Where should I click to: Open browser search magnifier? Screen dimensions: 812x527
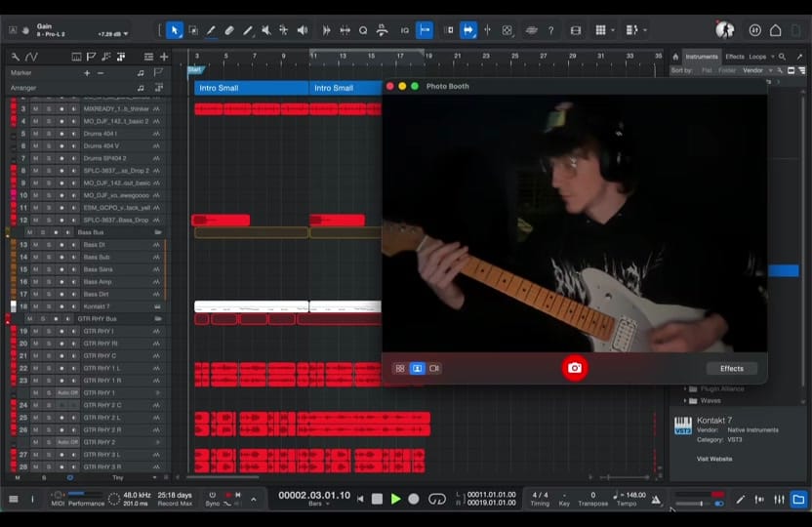[782, 57]
